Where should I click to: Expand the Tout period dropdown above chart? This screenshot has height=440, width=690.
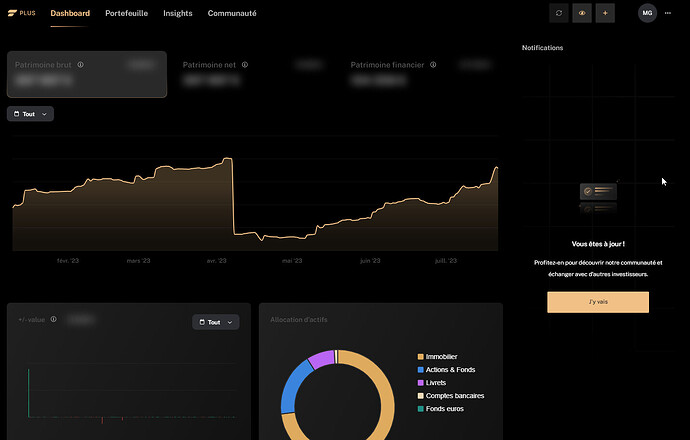(30, 114)
